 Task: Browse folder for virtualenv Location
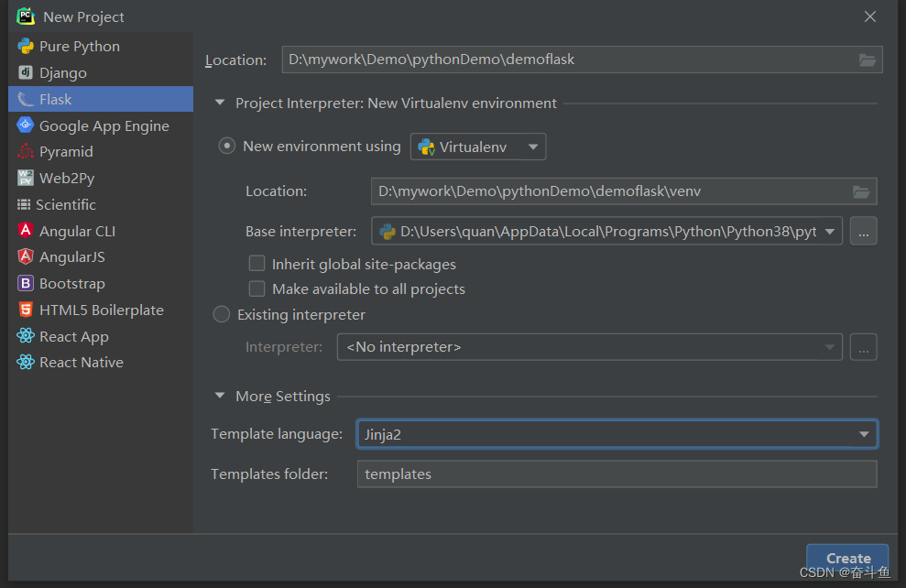[x=861, y=191]
